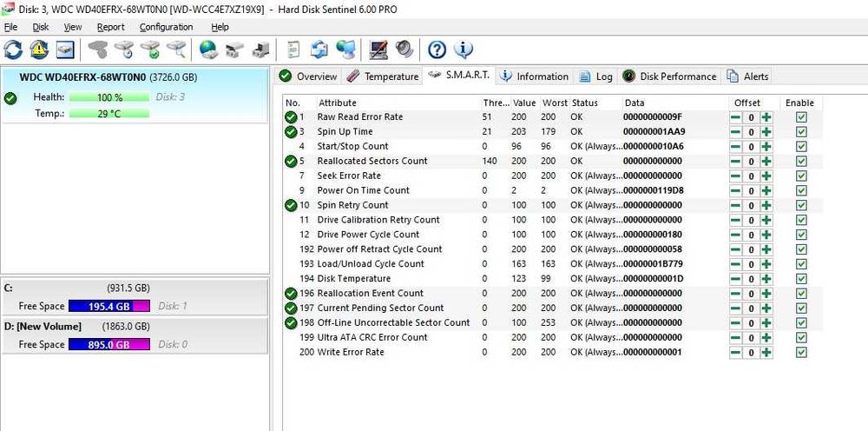Toggle Enable checkbox for Disk Temperature
The image size is (868, 431).
tap(801, 279)
